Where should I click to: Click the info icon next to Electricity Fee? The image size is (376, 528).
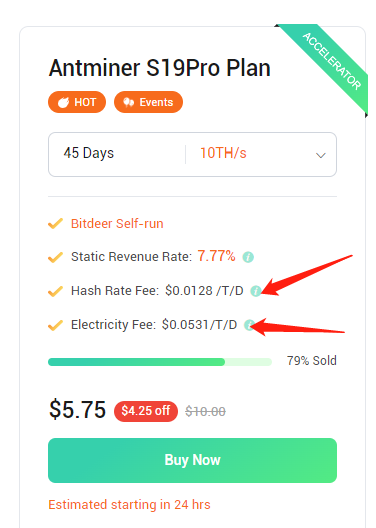[249, 325]
